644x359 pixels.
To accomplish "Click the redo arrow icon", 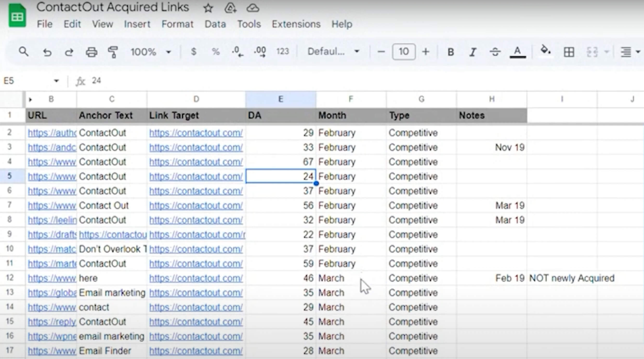I will [69, 52].
